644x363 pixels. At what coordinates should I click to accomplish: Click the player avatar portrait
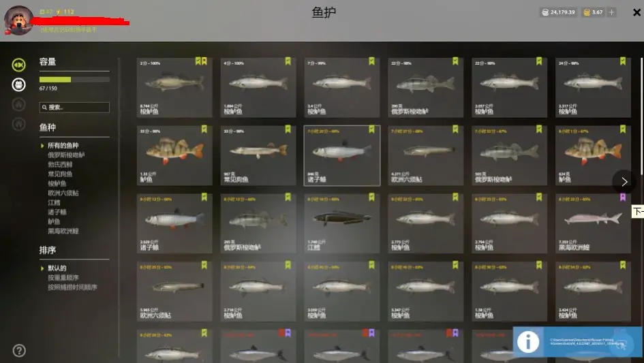click(18, 20)
